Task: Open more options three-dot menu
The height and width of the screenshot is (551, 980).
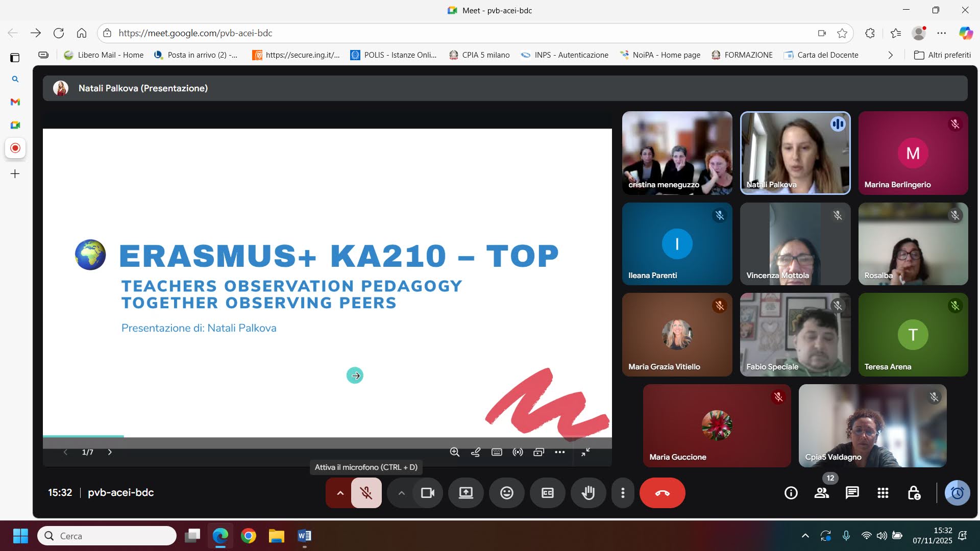Action: click(x=622, y=493)
